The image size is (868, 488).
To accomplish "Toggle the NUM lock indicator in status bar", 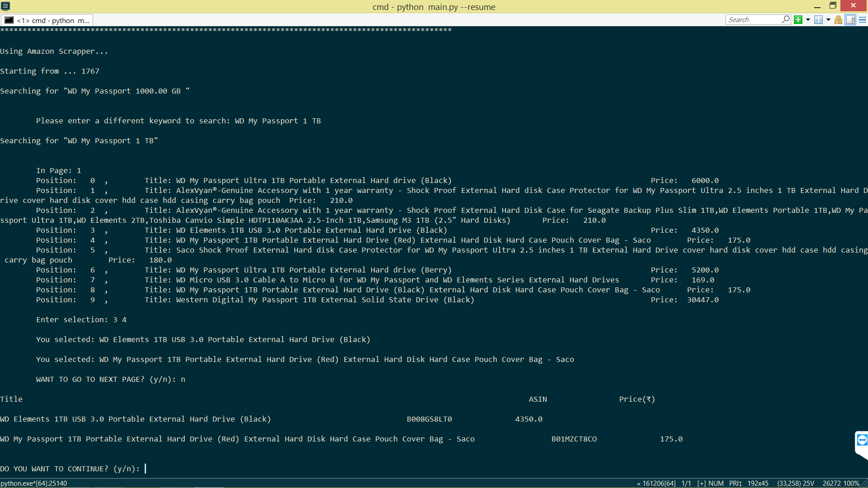I will click(x=716, y=483).
